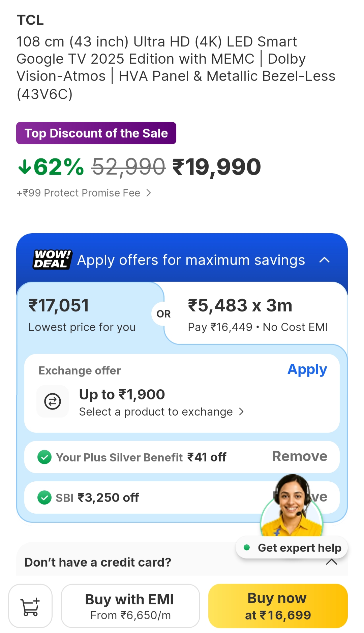Screen dimensions: 364x633
Task: Click the green 62% discount arrow
Action: click(x=25, y=167)
